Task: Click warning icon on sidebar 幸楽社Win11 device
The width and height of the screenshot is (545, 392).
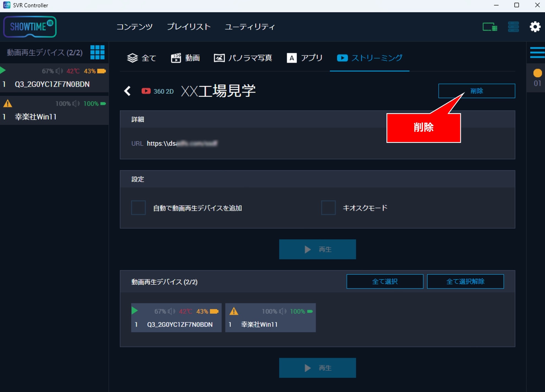Action: coord(8,104)
